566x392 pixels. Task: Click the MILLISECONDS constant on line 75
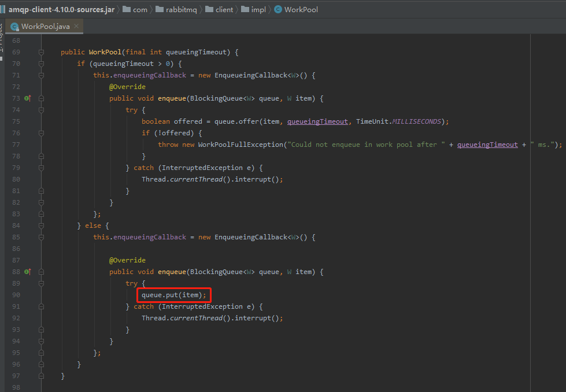point(417,121)
